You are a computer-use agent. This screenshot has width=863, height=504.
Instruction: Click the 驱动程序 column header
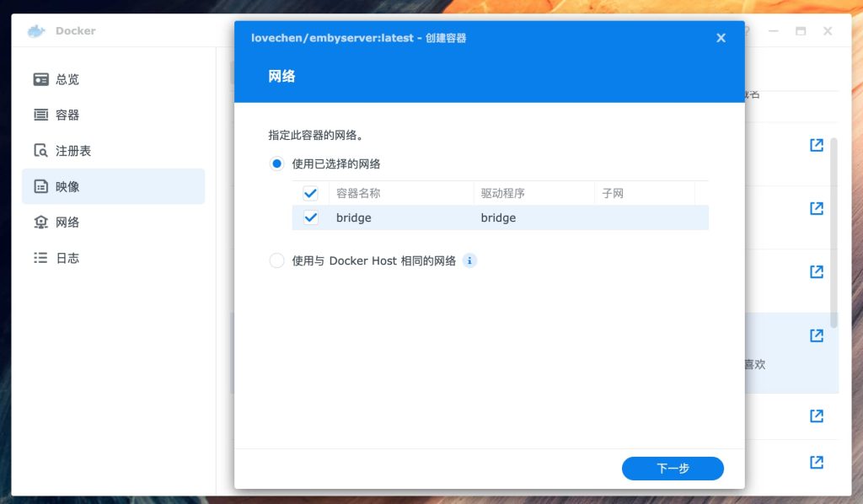tap(503, 193)
